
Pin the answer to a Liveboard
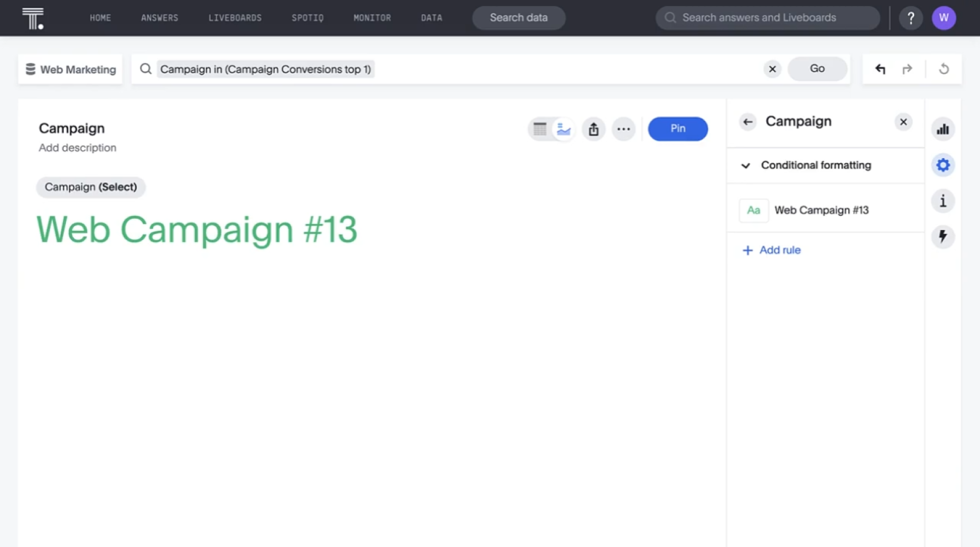pos(677,128)
